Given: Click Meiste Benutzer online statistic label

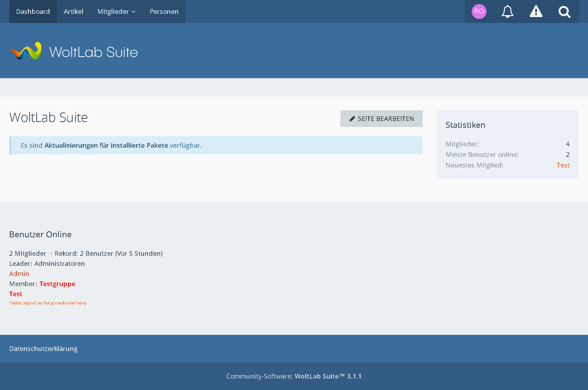Looking at the screenshot, I should (x=482, y=155).
